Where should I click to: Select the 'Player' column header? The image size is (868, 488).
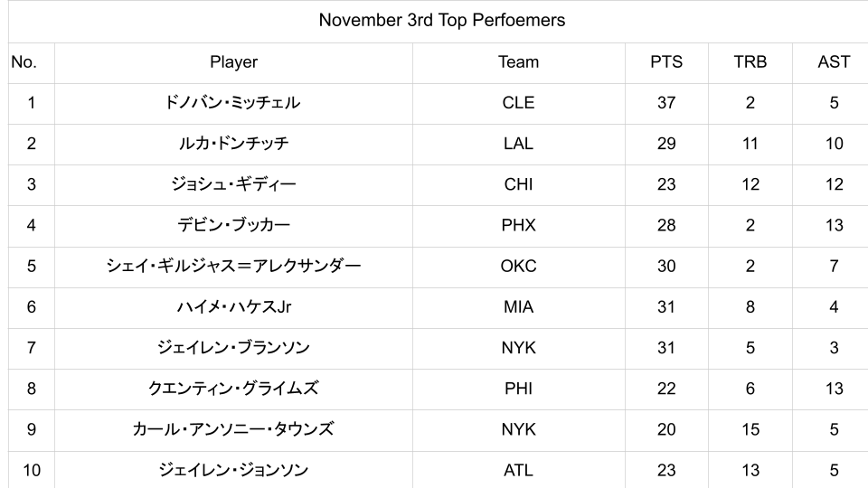(233, 62)
